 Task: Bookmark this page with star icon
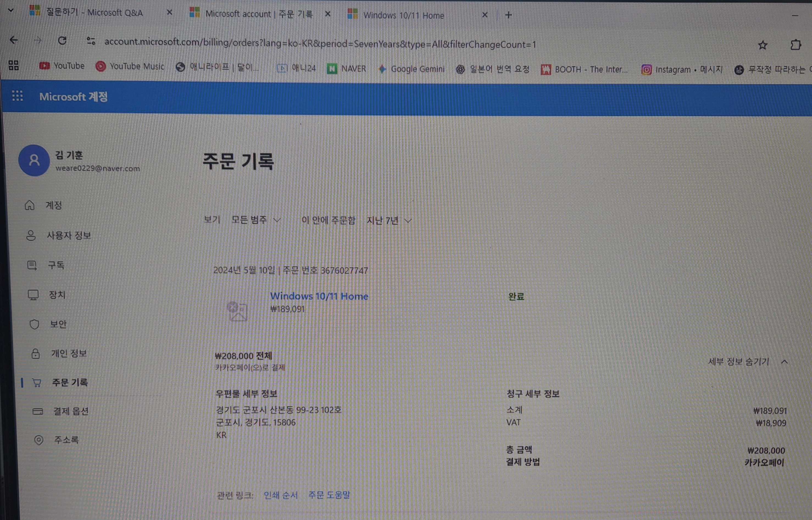click(x=763, y=45)
